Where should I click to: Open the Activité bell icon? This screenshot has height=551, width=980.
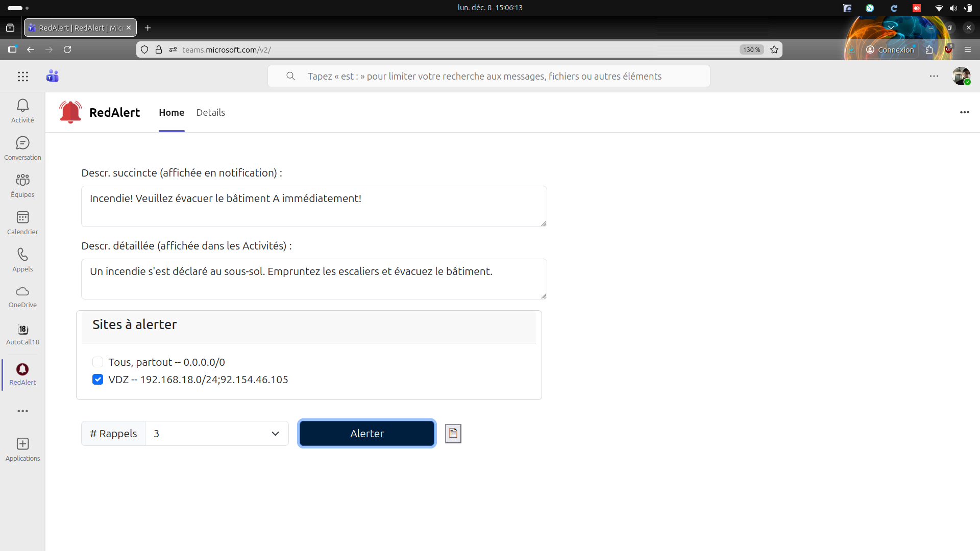(x=22, y=106)
